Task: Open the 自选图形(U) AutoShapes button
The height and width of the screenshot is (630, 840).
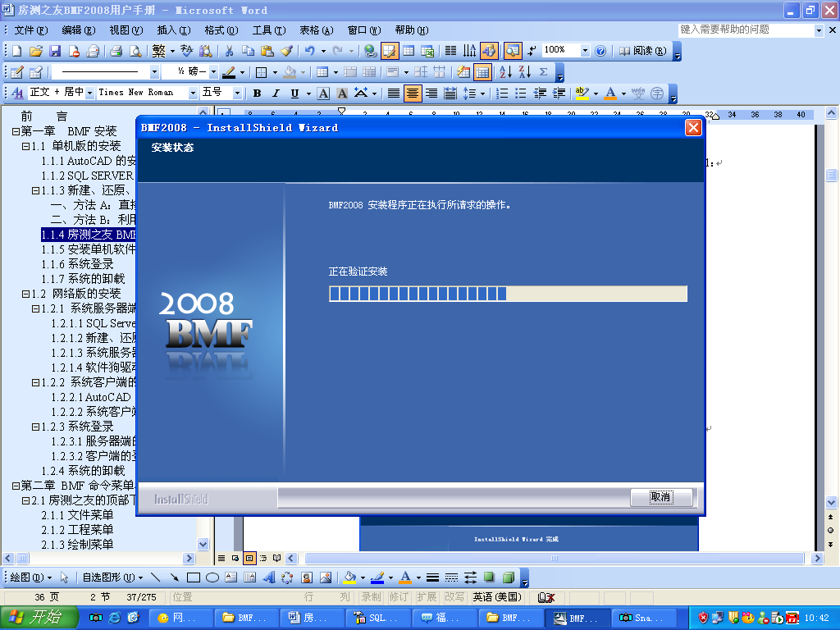Action: [113, 577]
